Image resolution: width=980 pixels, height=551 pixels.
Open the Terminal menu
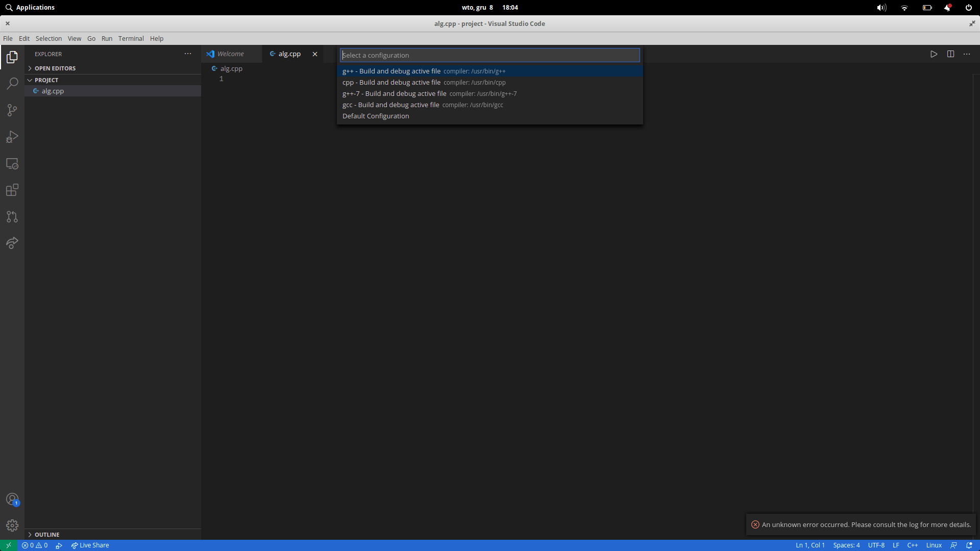tap(131, 39)
